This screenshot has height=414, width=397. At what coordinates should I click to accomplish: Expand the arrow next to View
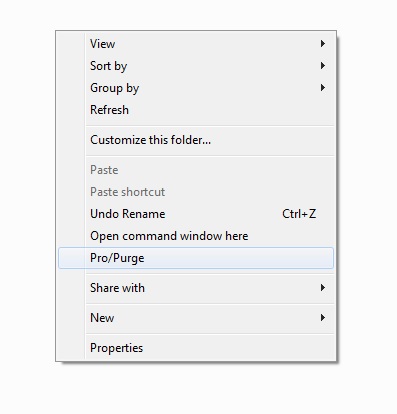[x=322, y=44]
